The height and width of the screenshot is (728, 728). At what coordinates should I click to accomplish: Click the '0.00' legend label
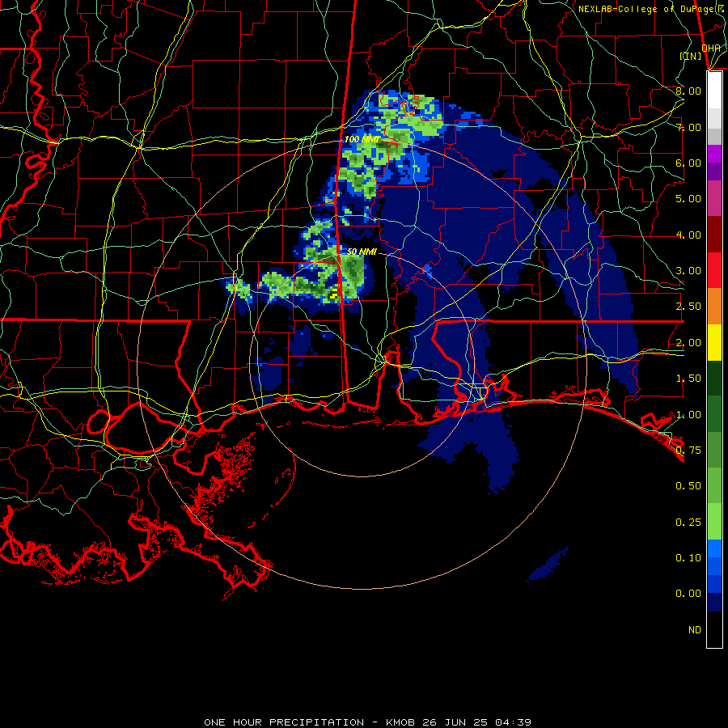(688, 594)
